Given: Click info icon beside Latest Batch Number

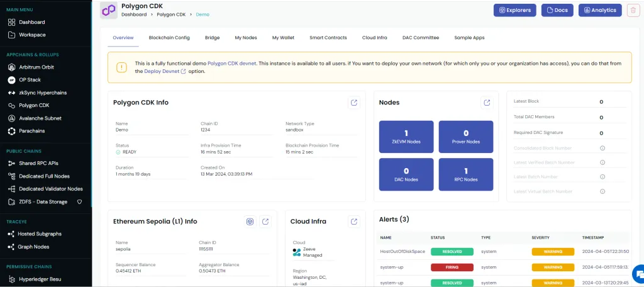Looking at the screenshot, I should pyautogui.click(x=602, y=177).
